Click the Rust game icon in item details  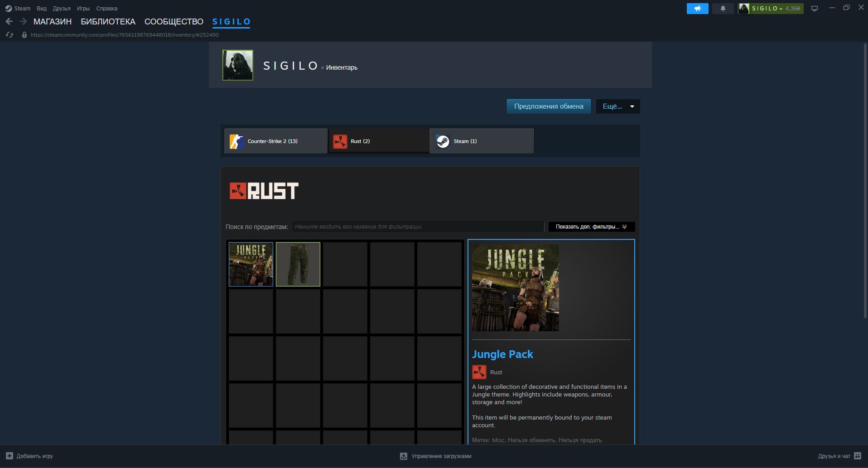(479, 372)
